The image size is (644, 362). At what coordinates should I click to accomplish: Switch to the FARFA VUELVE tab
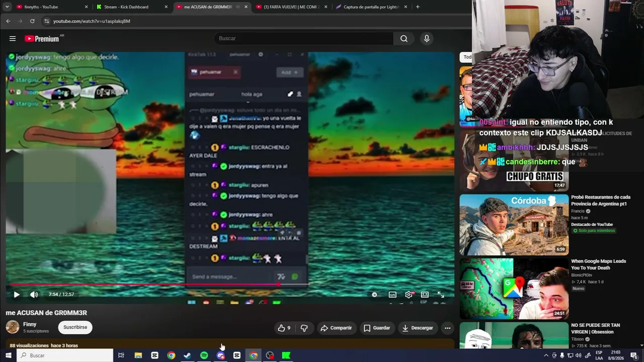[291, 7]
